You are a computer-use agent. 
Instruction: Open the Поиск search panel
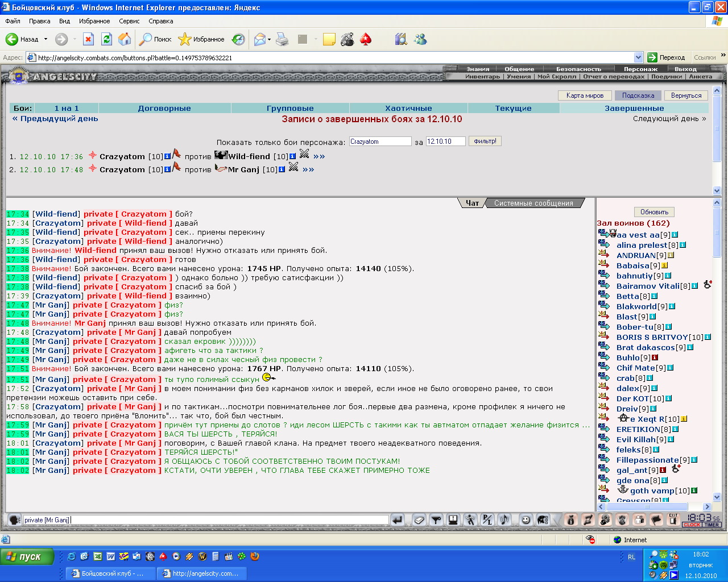[155, 39]
